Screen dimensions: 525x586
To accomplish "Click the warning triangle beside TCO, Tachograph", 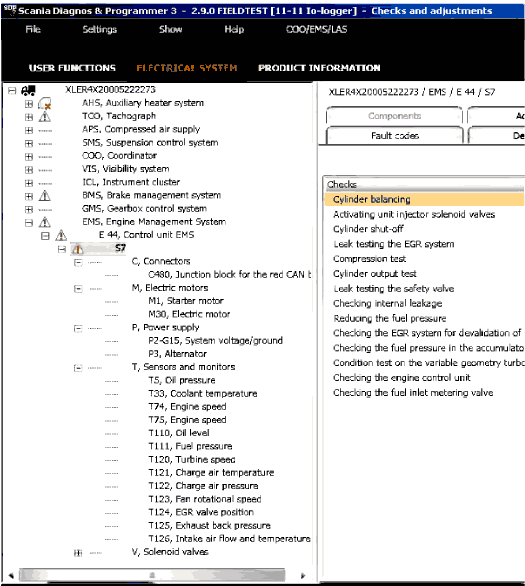I will pyautogui.click(x=45, y=117).
